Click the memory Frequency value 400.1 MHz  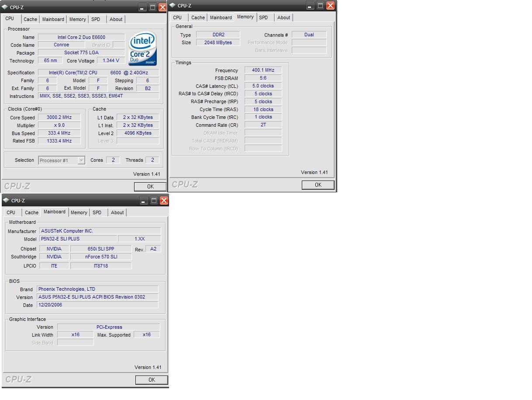[x=263, y=70]
